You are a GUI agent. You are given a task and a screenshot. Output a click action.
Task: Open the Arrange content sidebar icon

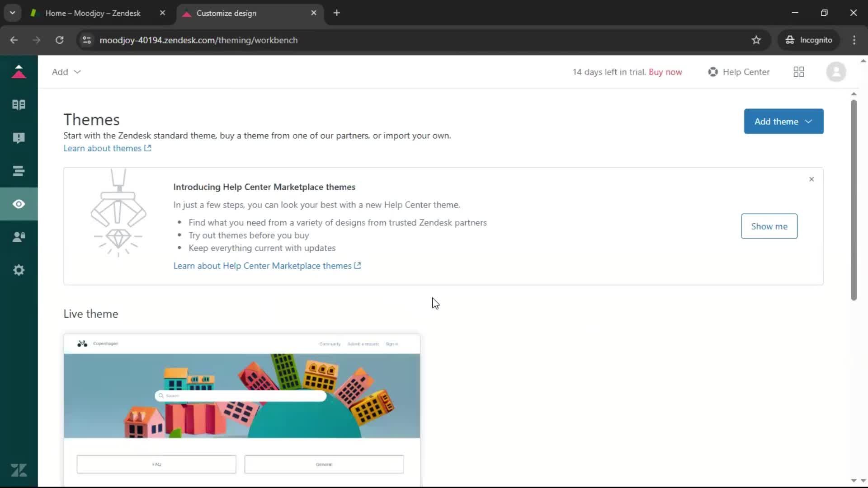19,171
